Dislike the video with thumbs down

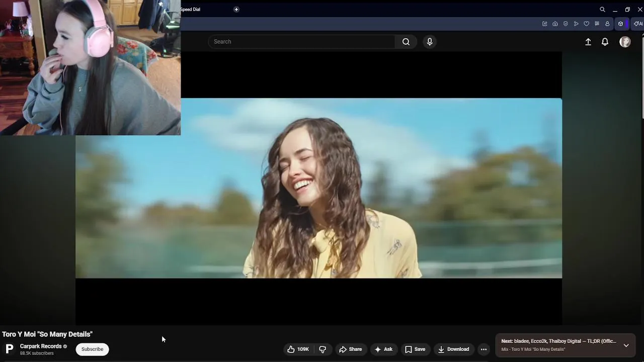tap(323, 349)
